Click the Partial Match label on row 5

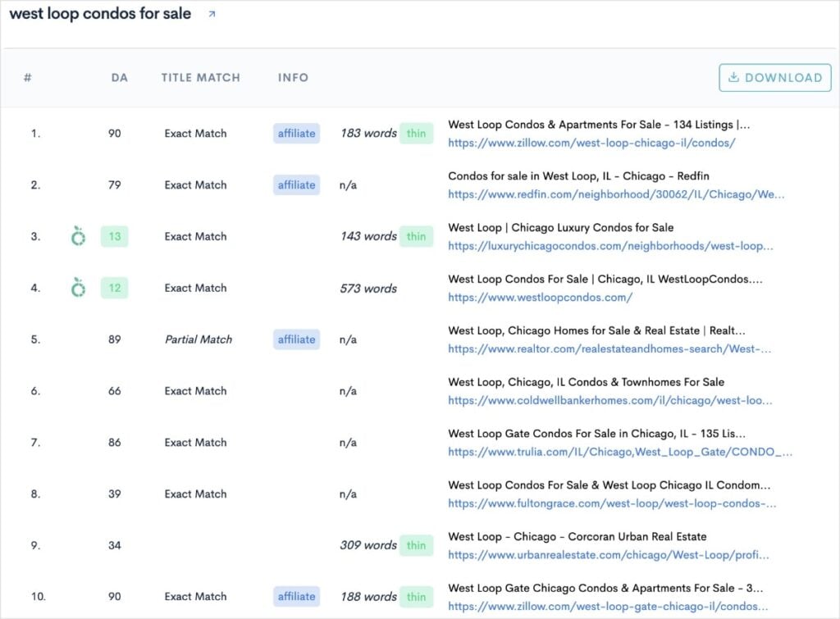(x=198, y=339)
